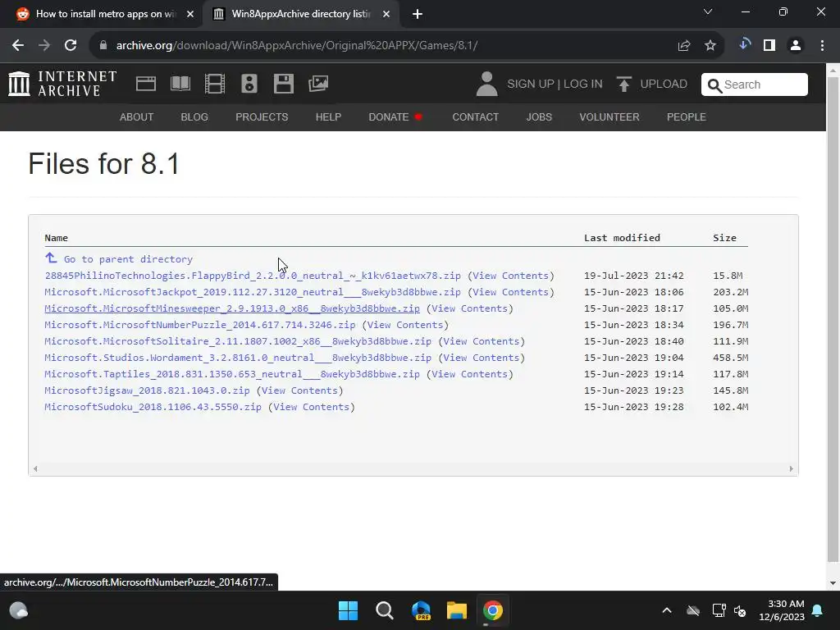Viewport: 840px width, 630px height.
Task: View Contents of the Taptiles zip
Action: tap(470, 374)
